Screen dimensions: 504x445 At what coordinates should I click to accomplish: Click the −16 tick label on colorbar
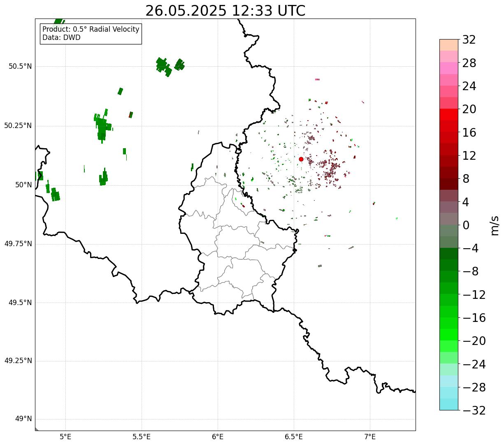(474, 318)
